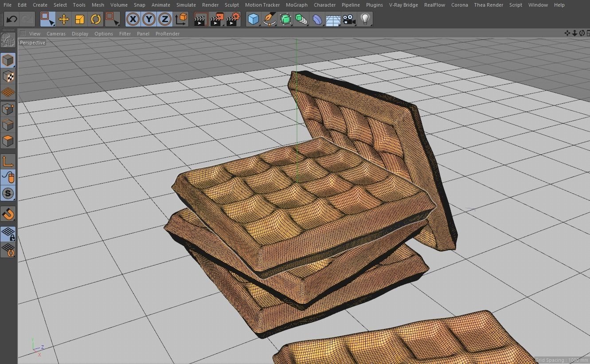Image resolution: width=590 pixels, height=364 pixels.
Task: Open the Sculpt menu
Action: click(232, 5)
